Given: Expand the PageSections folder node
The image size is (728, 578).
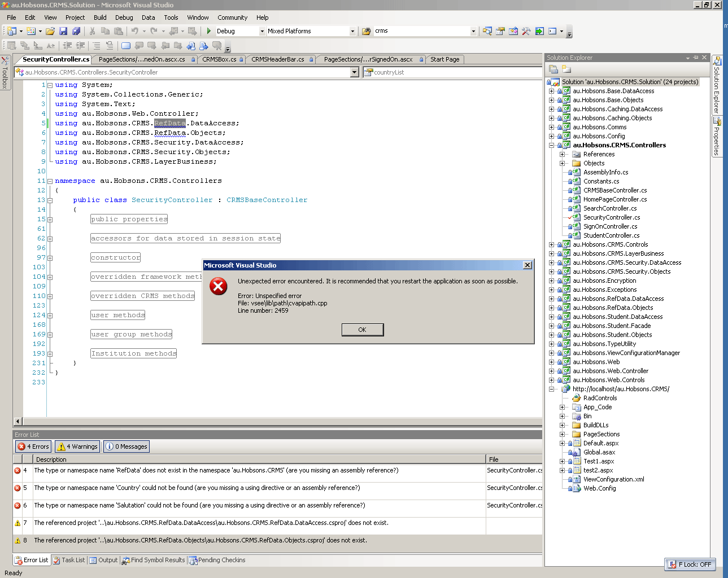Looking at the screenshot, I should pyautogui.click(x=563, y=434).
